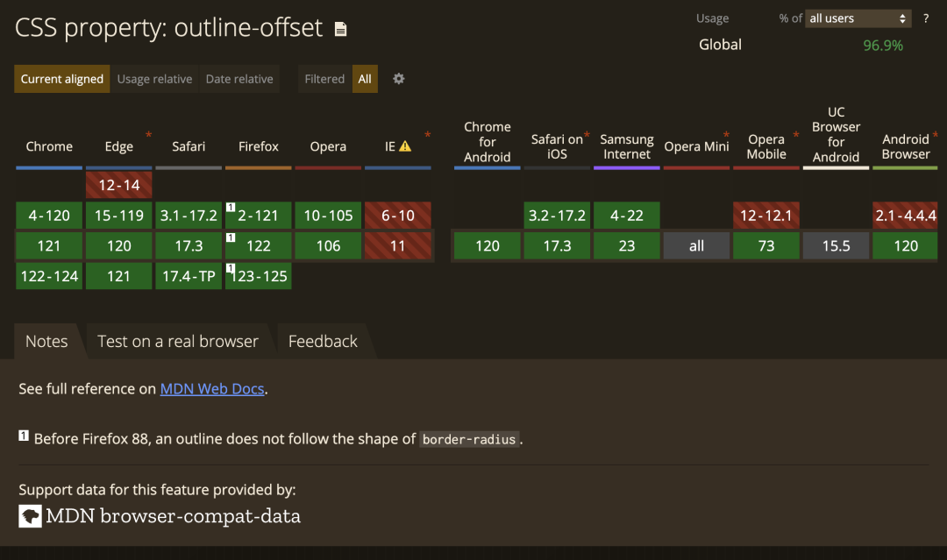Click the Opera 106 cell
The width and height of the screenshot is (947, 560).
pos(328,245)
